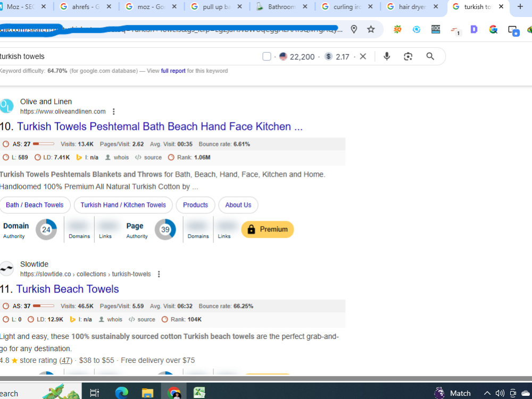Viewport: 532px width, 399px height.
Task: Open the 'Turkish Beach Towels' result title
Action: (x=68, y=289)
